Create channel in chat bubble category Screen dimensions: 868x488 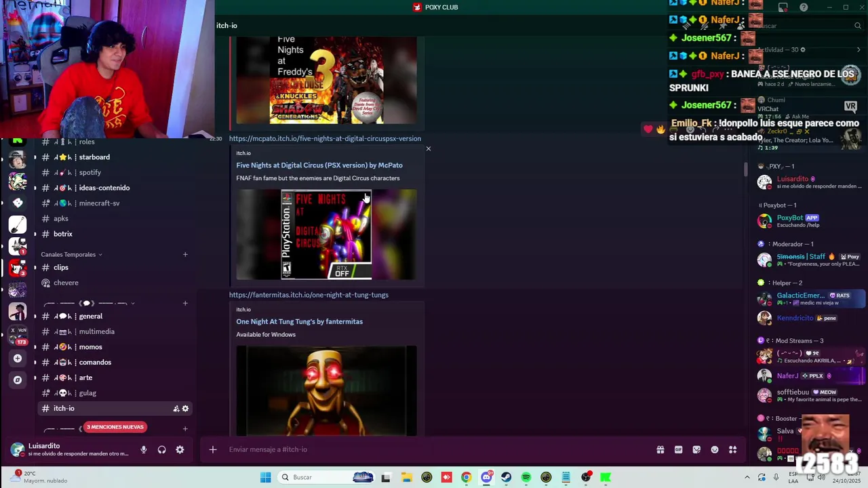[x=185, y=304]
